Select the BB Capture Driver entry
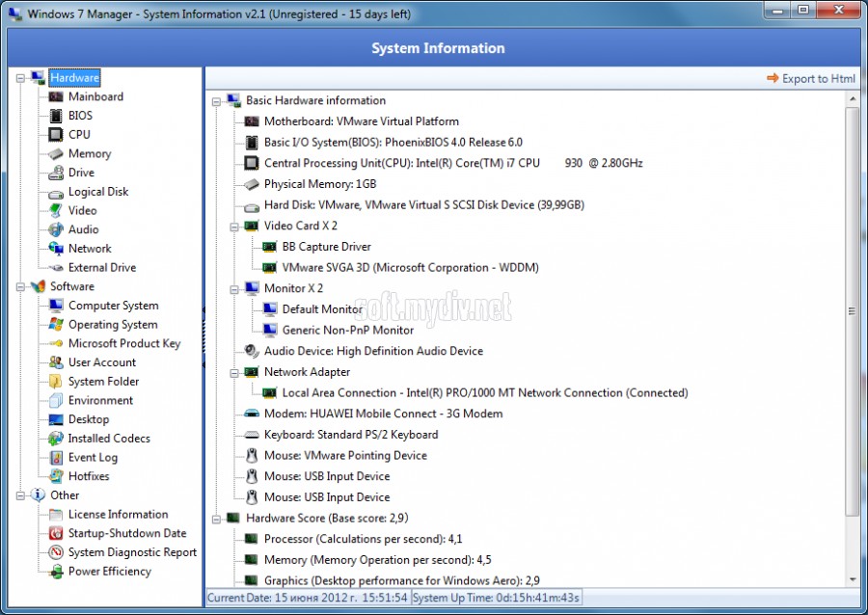Screen dimensions: 868x615 point(326,247)
